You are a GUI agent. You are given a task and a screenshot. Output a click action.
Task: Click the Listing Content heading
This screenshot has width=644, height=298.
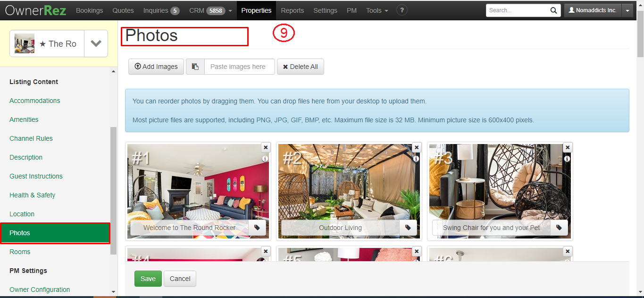pos(33,82)
